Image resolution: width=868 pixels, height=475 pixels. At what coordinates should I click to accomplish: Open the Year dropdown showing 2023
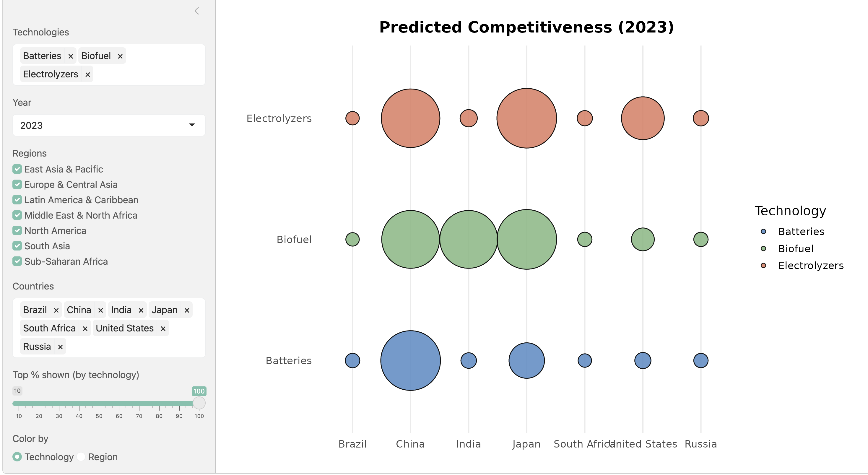(x=108, y=125)
